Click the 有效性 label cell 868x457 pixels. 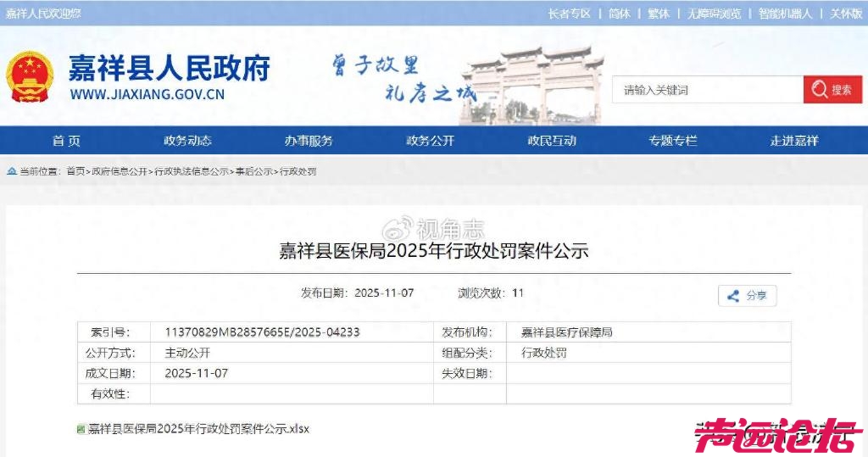[114, 394]
